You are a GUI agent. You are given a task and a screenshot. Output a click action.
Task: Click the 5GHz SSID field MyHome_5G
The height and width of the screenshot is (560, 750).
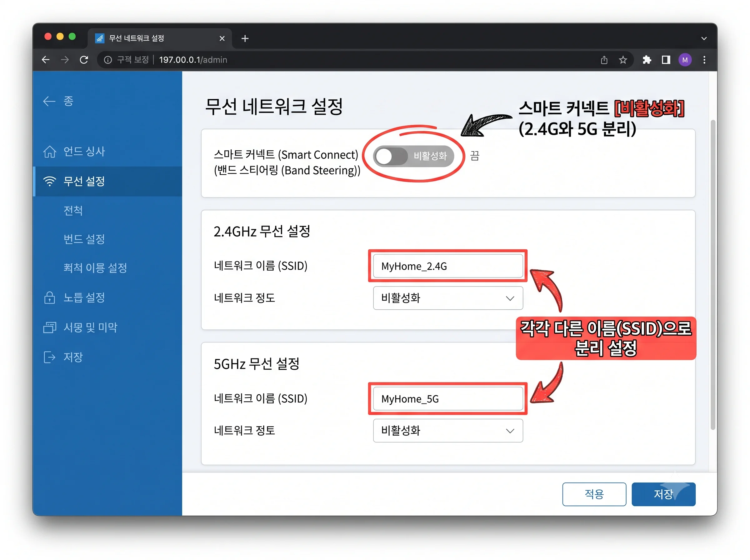[447, 399]
